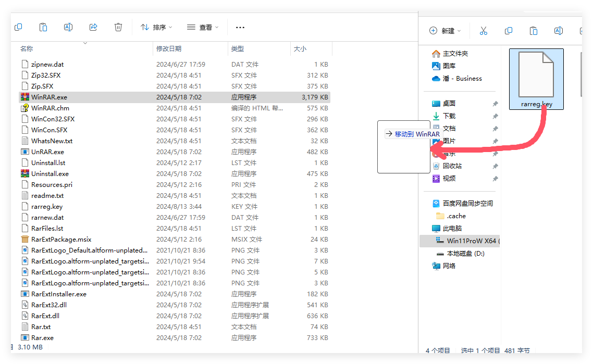The width and height of the screenshot is (593, 364).
Task: Click the RarExt32.dll file icon
Action: tap(25, 305)
